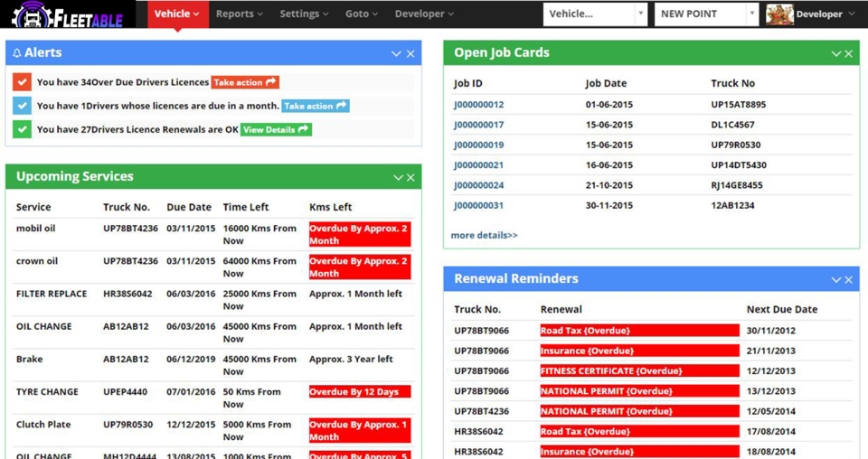Viewport: 868px width, 459px height.
Task: Click the Developer user avatar
Action: (779, 14)
